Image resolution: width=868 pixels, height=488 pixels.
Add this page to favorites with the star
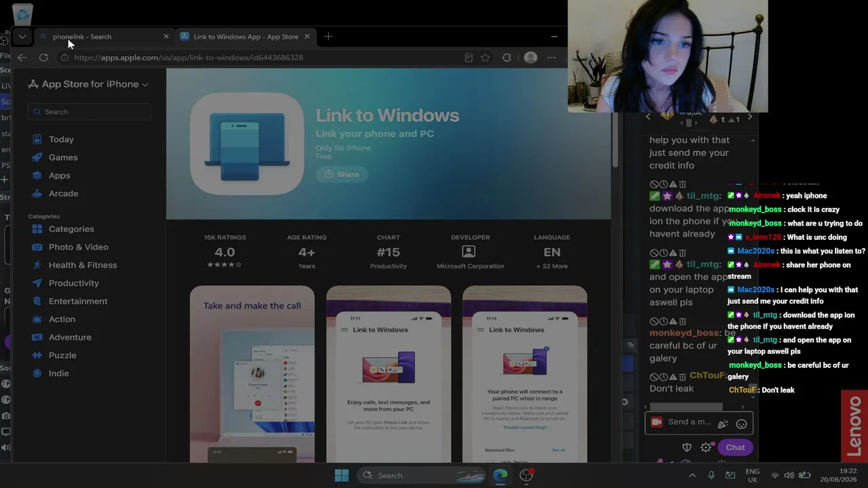pos(486,58)
